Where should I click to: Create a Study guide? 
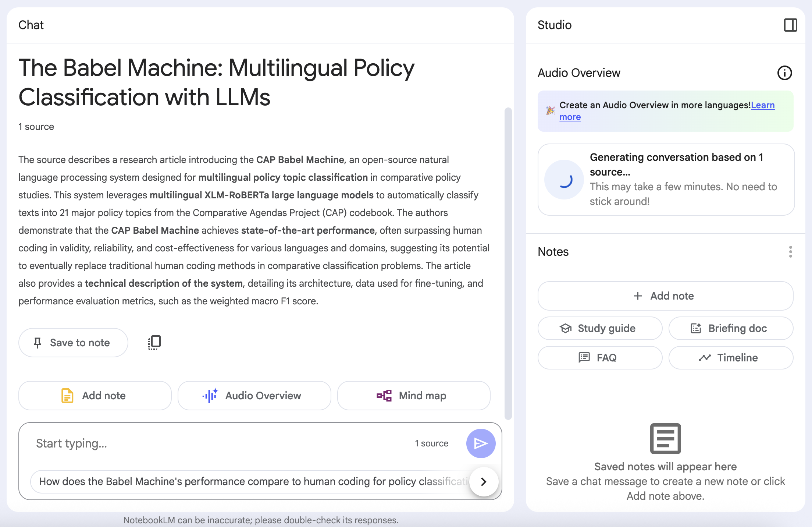tap(600, 328)
